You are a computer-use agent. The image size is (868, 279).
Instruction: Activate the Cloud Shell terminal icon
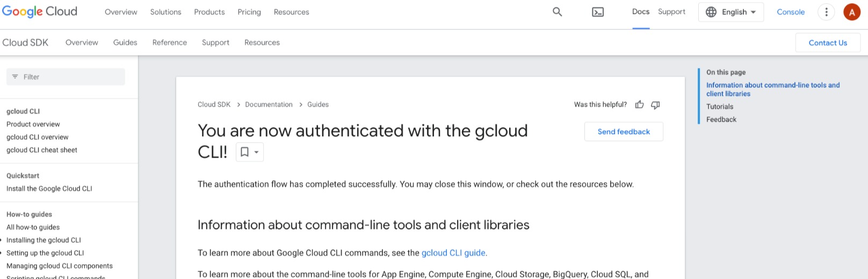pyautogui.click(x=598, y=12)
